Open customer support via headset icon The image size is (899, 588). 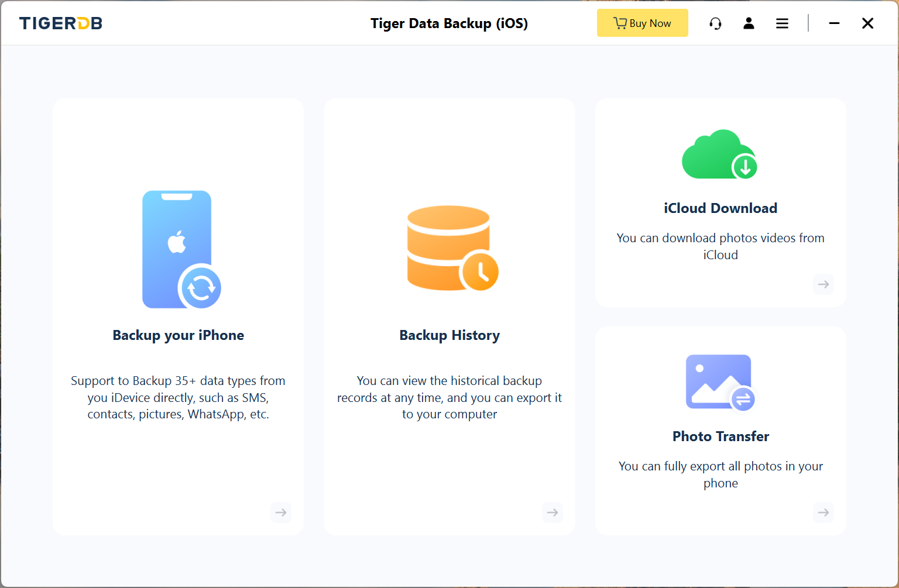pyautogui.click(x=715, y=23)
